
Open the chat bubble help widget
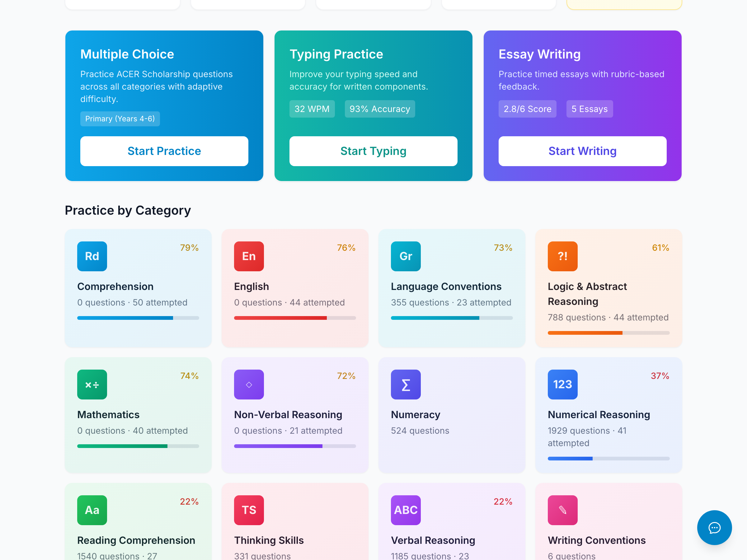714,528
